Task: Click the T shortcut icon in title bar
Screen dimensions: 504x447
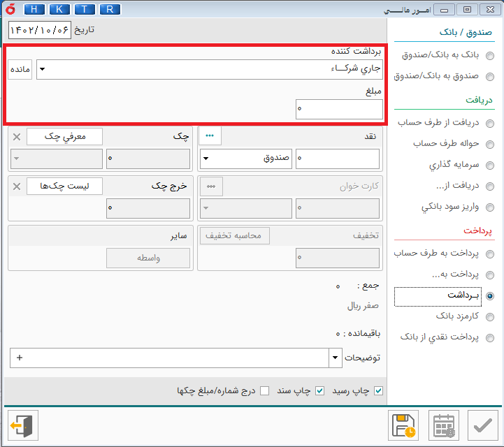Action: 85,9
